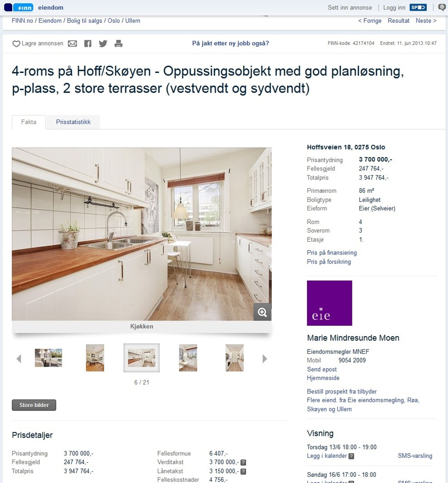
Task: Show previous thumbnails with left arrow
Action: click(x=19, y=358)
